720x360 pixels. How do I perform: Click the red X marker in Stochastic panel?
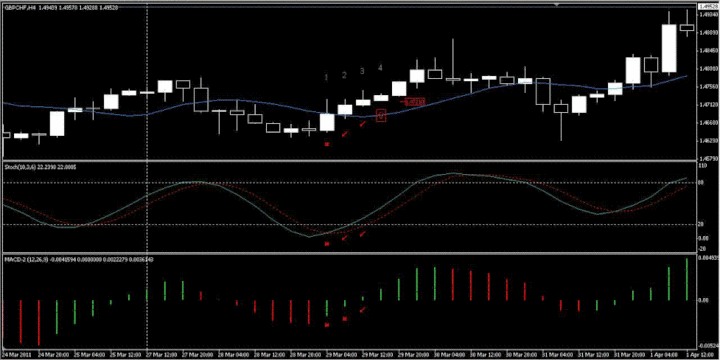click(327, 244)
